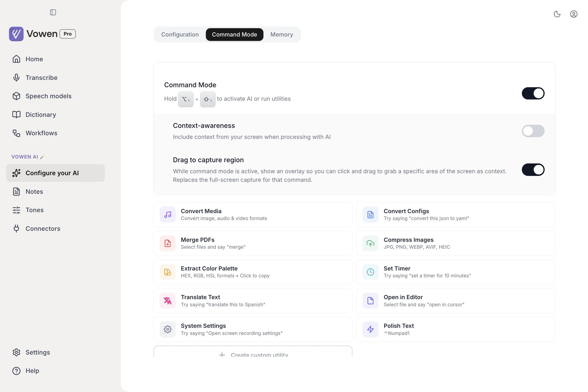Collapse the sidebar with the panel icon

pos(53,12)
